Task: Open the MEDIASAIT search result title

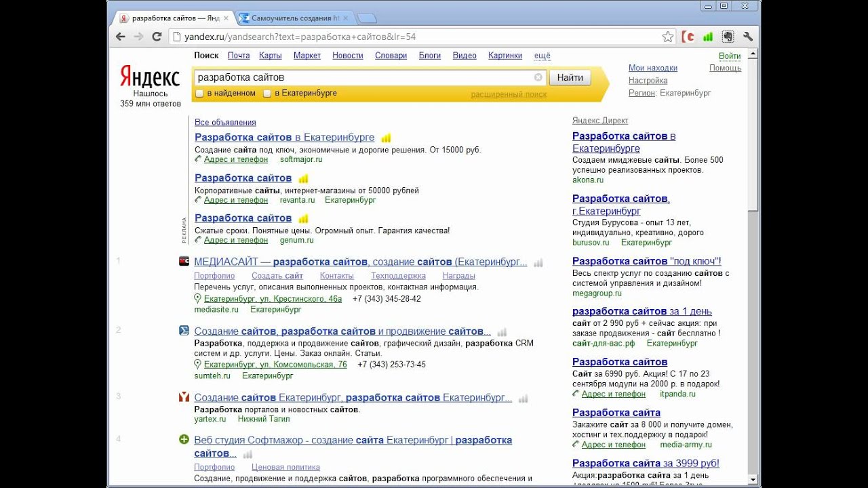Action: 362,262
